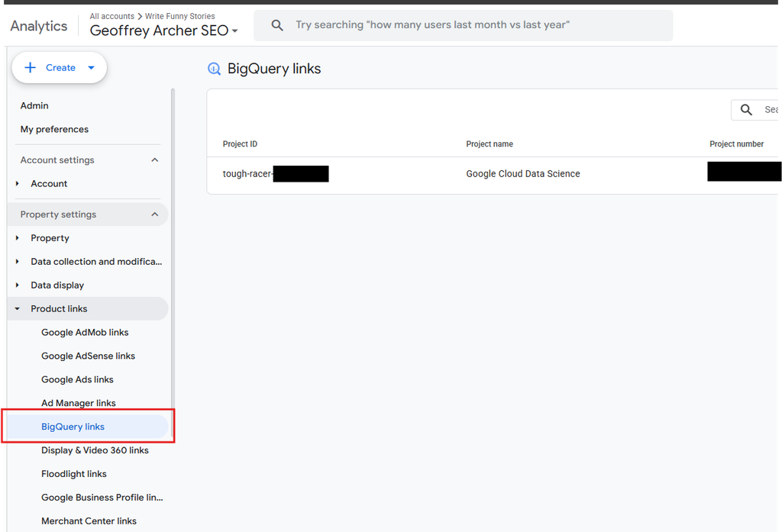The width and height of the screenshot is (782, 532).
Task: Open My preferences
Action: tap(54, 129)
